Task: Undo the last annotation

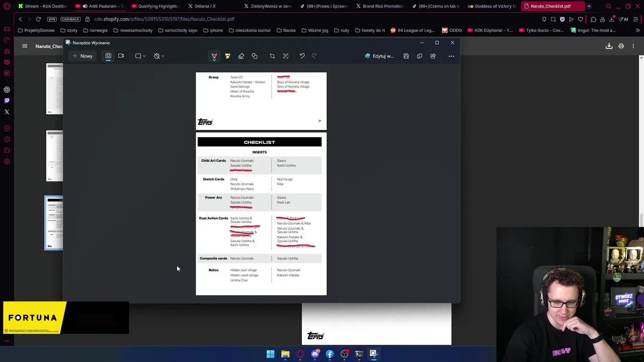Action: [302, 56]
